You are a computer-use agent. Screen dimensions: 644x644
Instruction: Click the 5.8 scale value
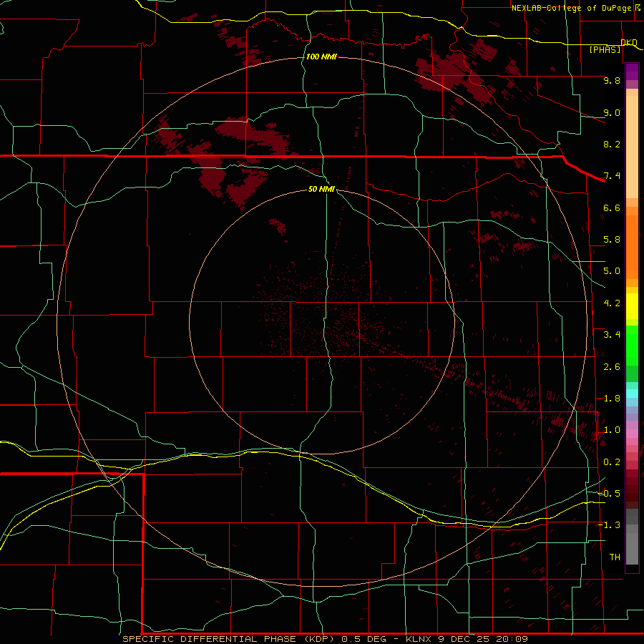tap(612, 240)
